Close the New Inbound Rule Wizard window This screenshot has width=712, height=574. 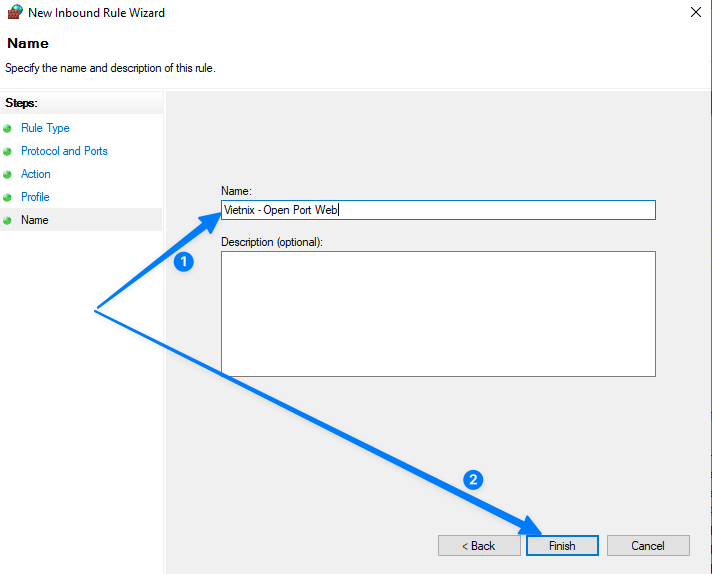click(x=695, y=13)
